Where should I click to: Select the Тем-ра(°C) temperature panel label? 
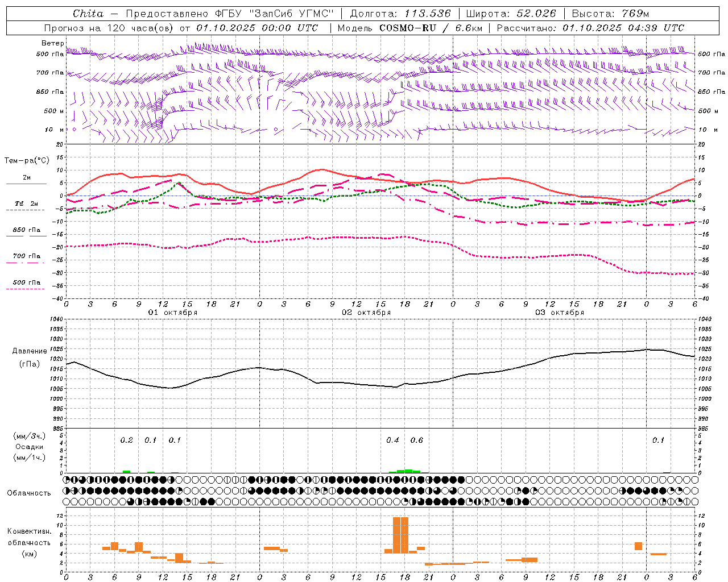pos(27,161)
